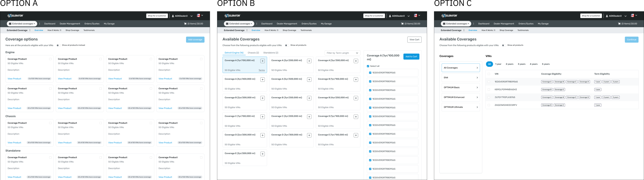Expand the 'All Coverages' list item

[x=461, y=68]
